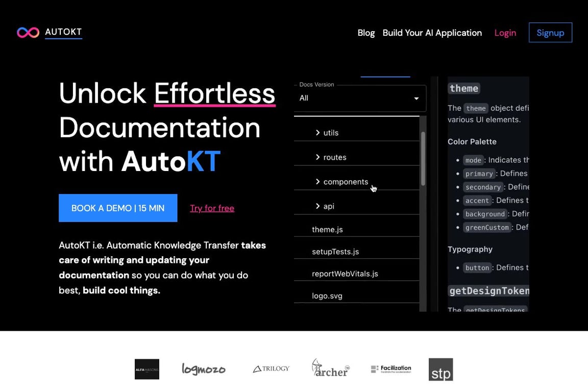The height and width of the screenshot is (392, 588).
Task: Select the utils folder label
Action: point(331,133)
